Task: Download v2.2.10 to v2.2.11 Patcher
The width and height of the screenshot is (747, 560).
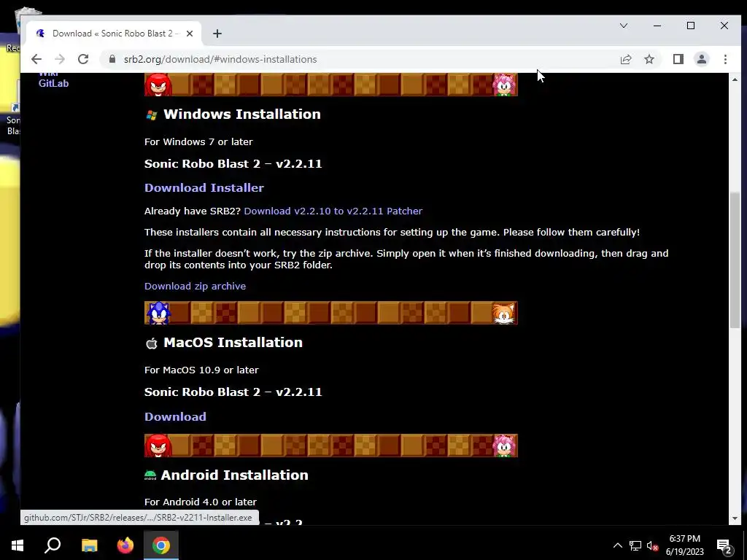Action: 333,211
